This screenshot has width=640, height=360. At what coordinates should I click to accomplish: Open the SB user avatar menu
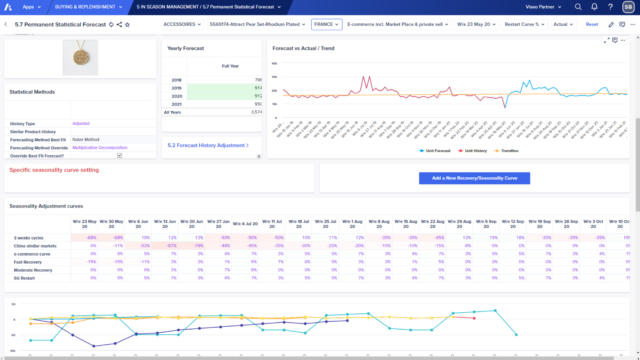628,7
